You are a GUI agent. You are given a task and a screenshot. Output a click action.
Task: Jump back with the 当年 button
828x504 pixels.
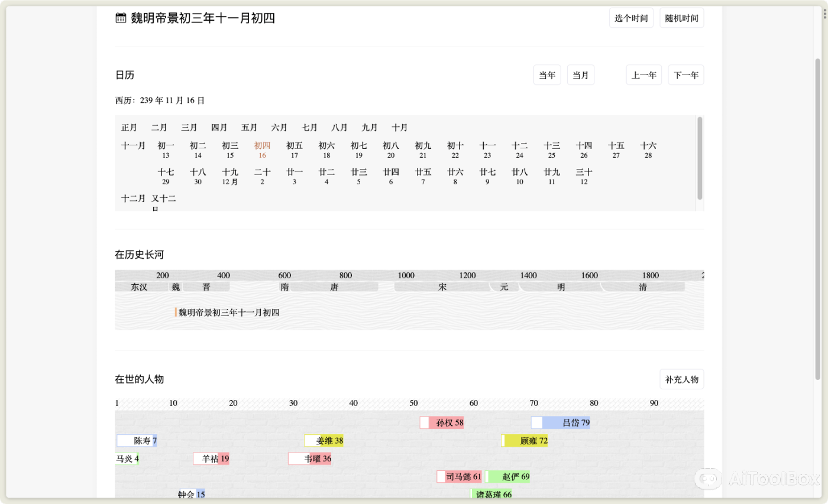point(546,74)
